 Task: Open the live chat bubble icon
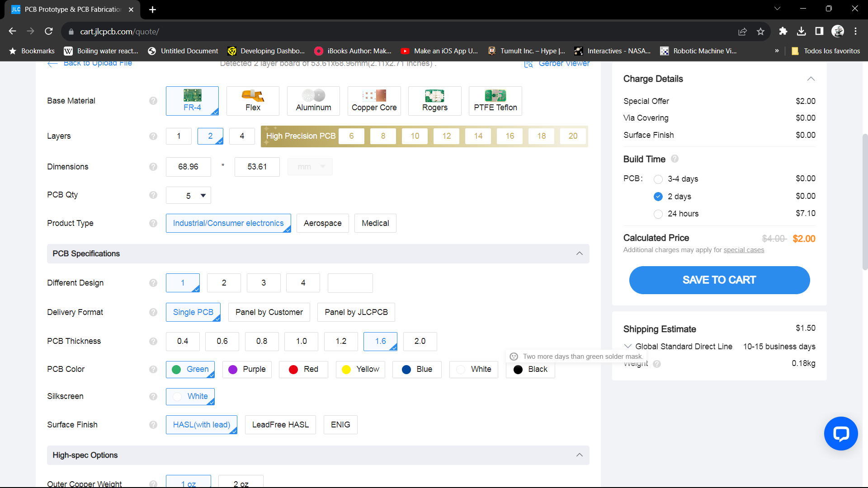click(x=840, y=433)
